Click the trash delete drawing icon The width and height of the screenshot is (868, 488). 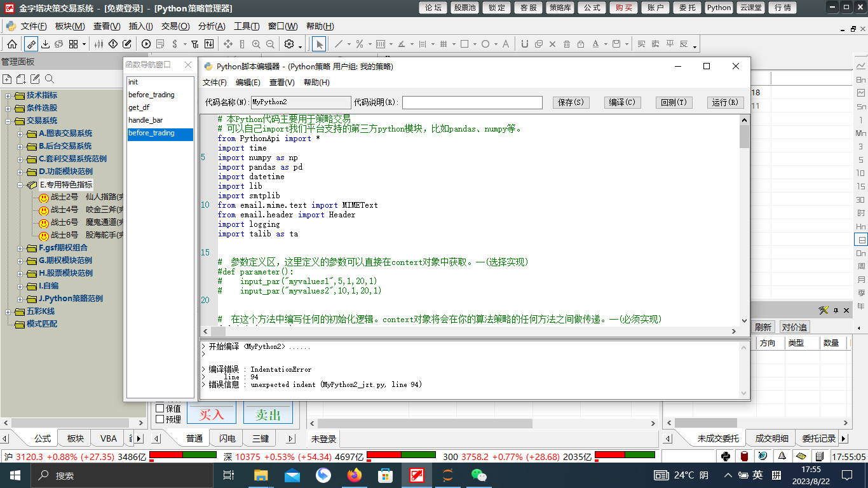(x=567, y=44)
